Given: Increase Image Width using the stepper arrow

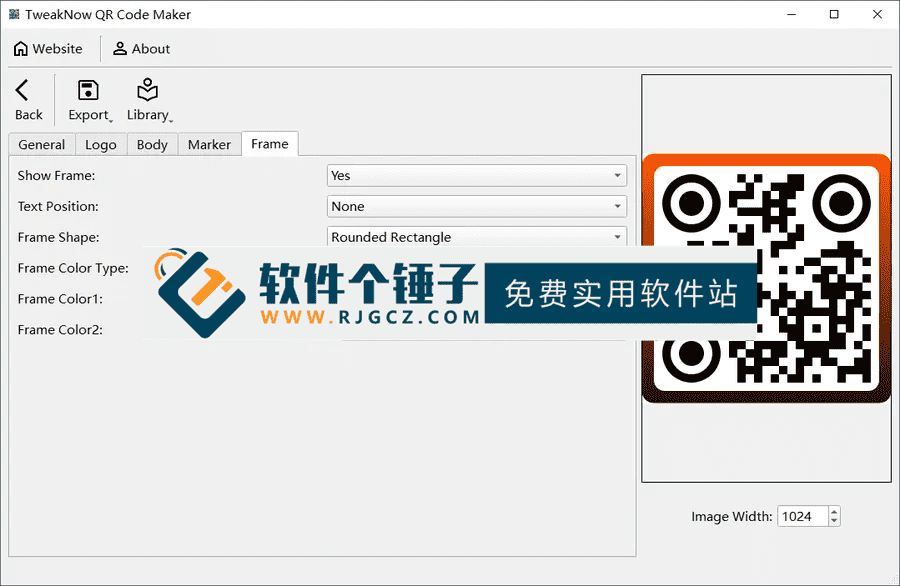Looking at the screenshot, I should coord(833,510).
